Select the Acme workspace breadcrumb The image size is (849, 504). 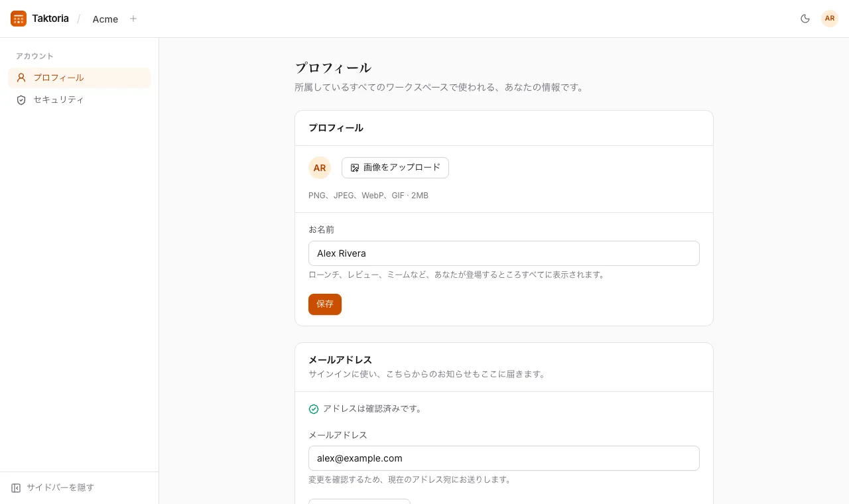(x=105, y=19)
